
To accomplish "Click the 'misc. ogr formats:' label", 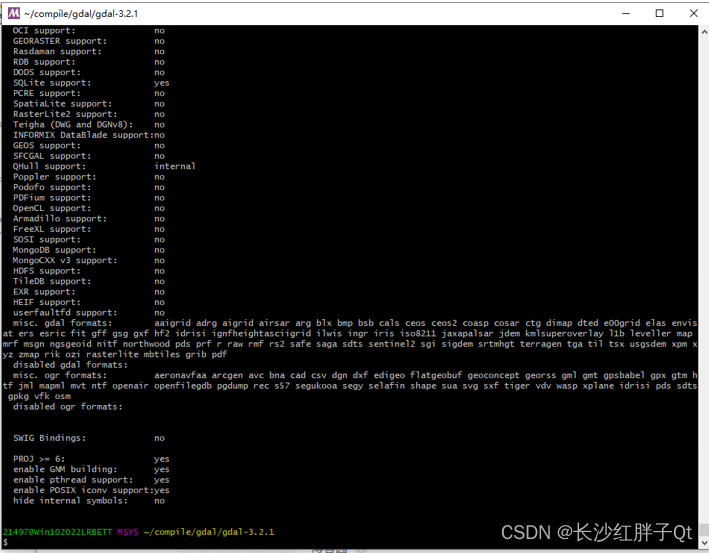I will point(60,375).
